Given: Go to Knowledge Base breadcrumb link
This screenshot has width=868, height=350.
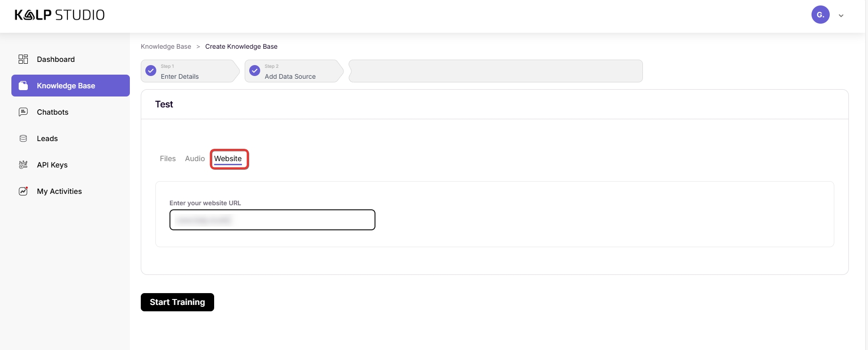Looking at the screenshot, I should coord(166,46).
